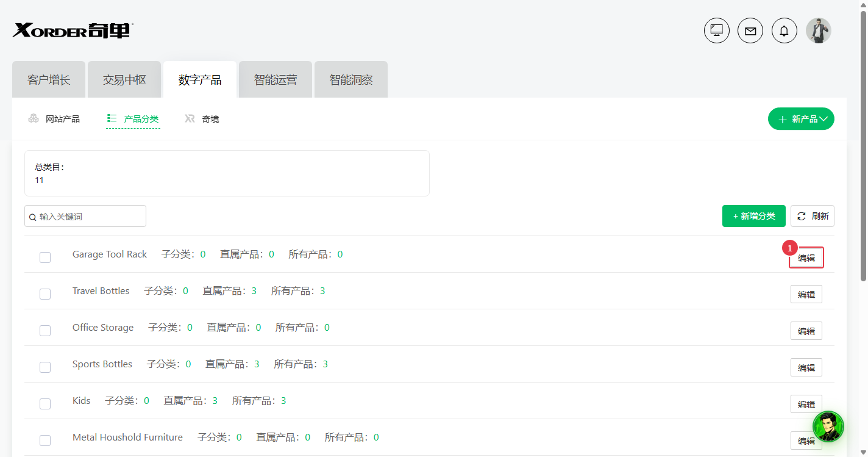
Task: Click the Office Storage category name
Action: [x=103, y=328]
